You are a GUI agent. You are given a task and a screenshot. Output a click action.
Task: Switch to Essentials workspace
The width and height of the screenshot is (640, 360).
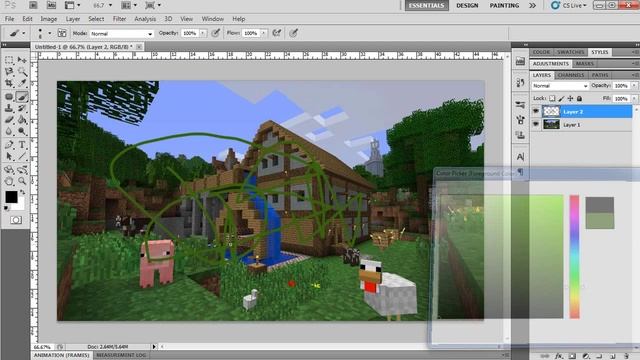coord(427,5)
